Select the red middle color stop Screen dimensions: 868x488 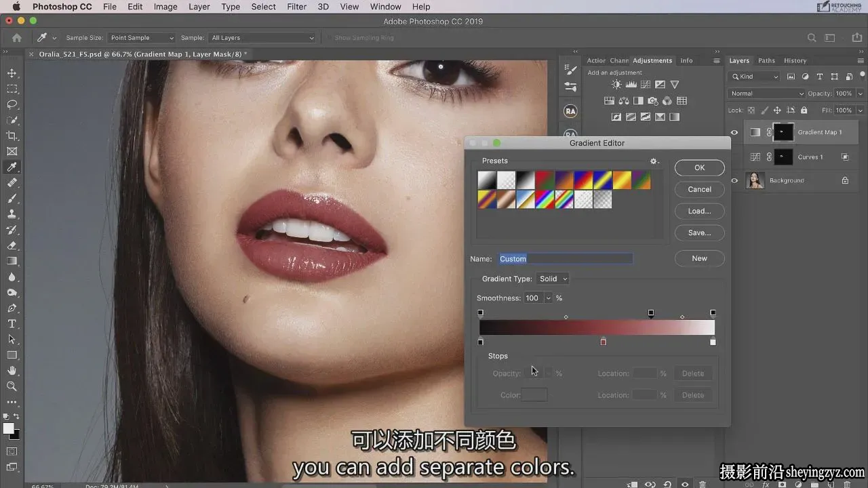[x=603, y=342]
